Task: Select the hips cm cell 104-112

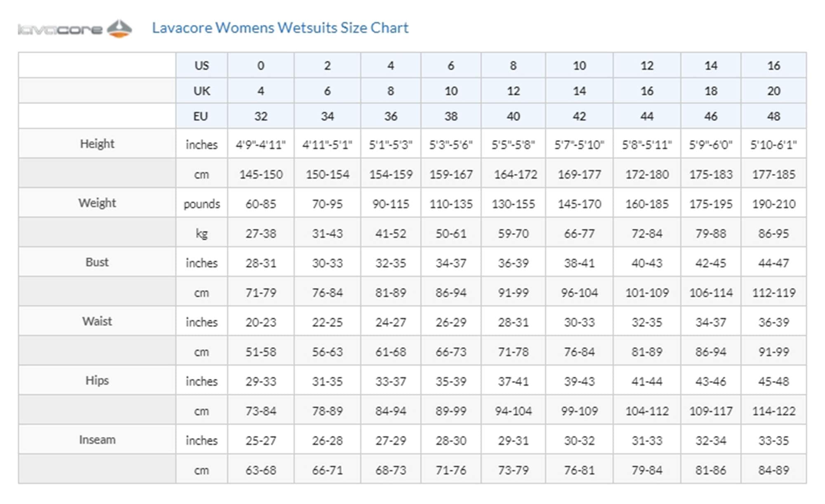Action: click(647, 411)
